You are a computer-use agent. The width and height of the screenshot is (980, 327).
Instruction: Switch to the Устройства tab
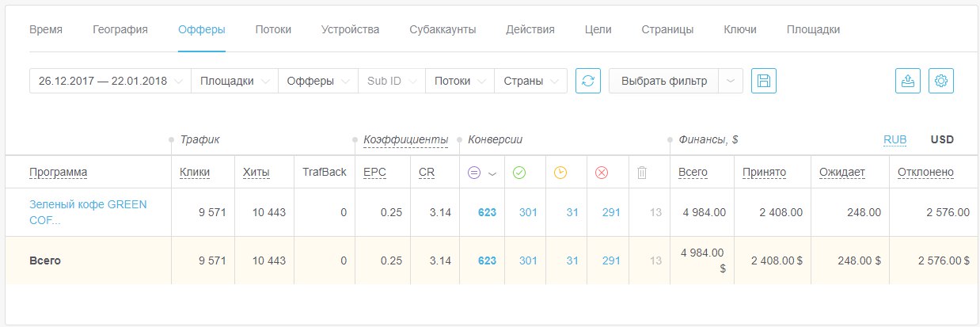coord(350,29)
